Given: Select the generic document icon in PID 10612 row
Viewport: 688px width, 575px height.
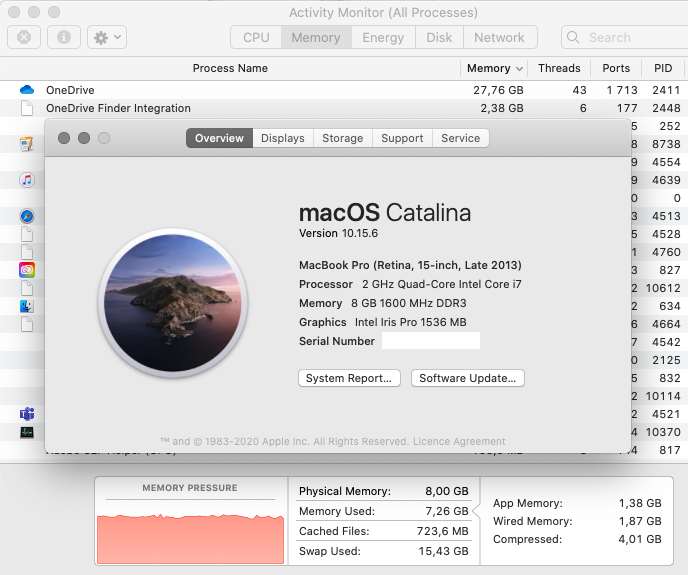Looking at the screenshot, I should pos(27,288).
